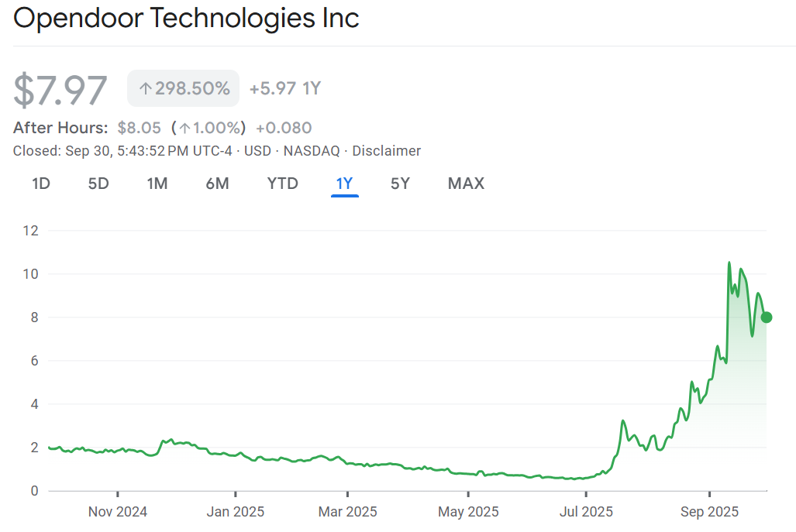Click the NASDAQ exchange label

coord(312,151)
